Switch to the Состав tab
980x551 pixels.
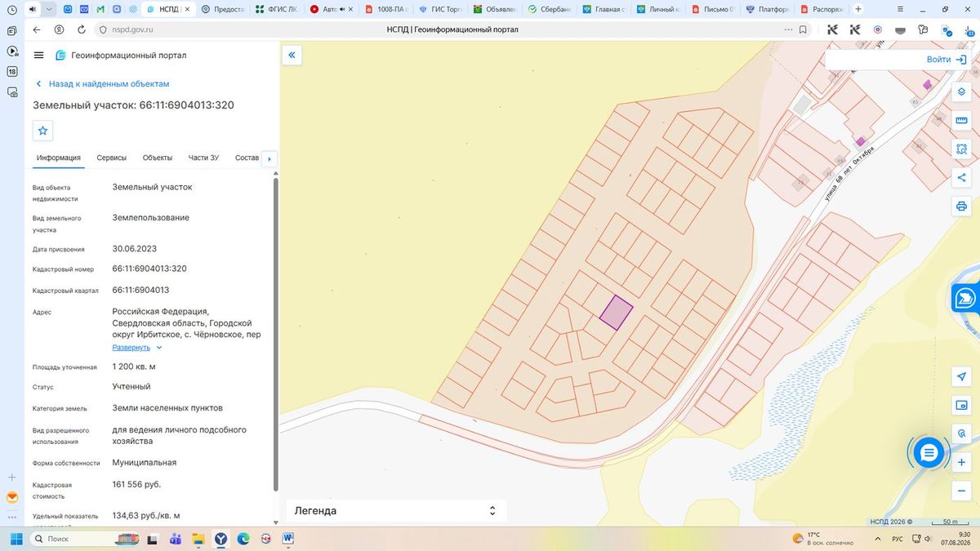pyautogui.click(x=247, y=158)
